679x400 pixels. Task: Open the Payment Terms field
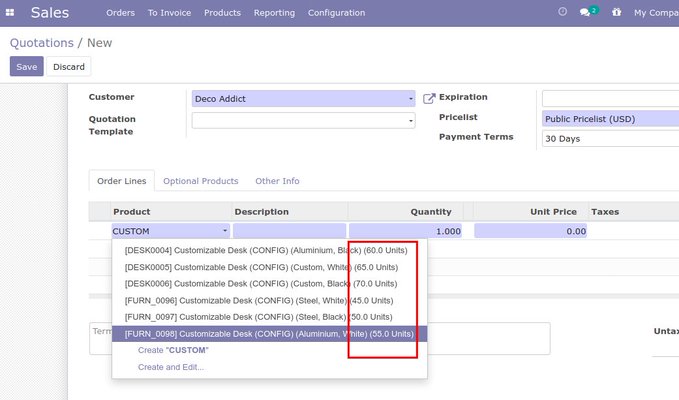[610, 139]
